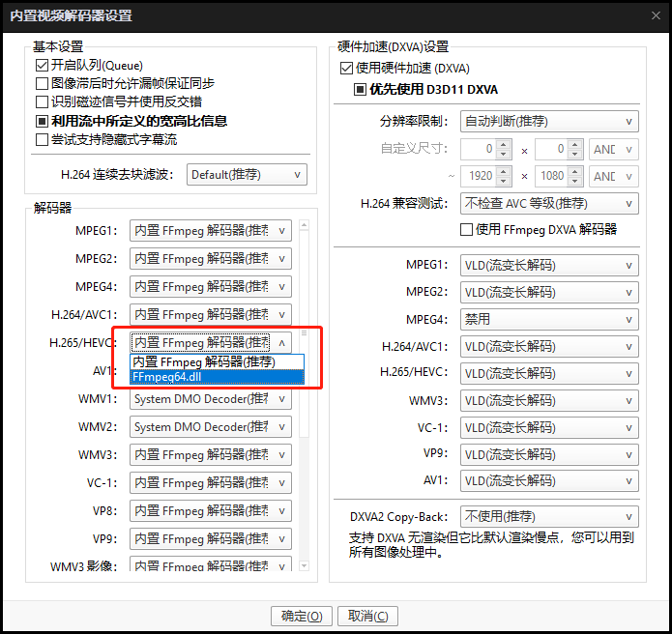Select FFmpeg64.dll in the open dropdown list
Screen dimensions: 672x634
point(217,377)
